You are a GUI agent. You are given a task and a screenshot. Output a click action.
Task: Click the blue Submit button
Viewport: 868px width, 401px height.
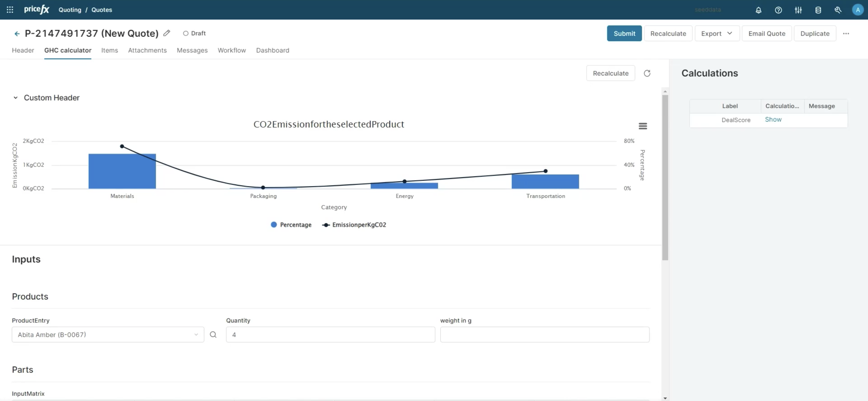[624, 33]
